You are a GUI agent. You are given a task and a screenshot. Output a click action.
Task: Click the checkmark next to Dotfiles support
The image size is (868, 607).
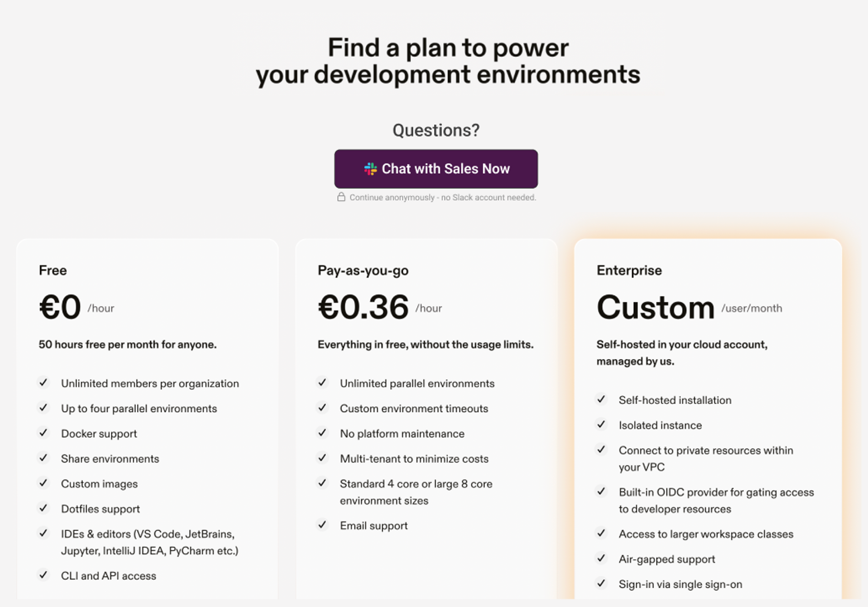(43, 508)
